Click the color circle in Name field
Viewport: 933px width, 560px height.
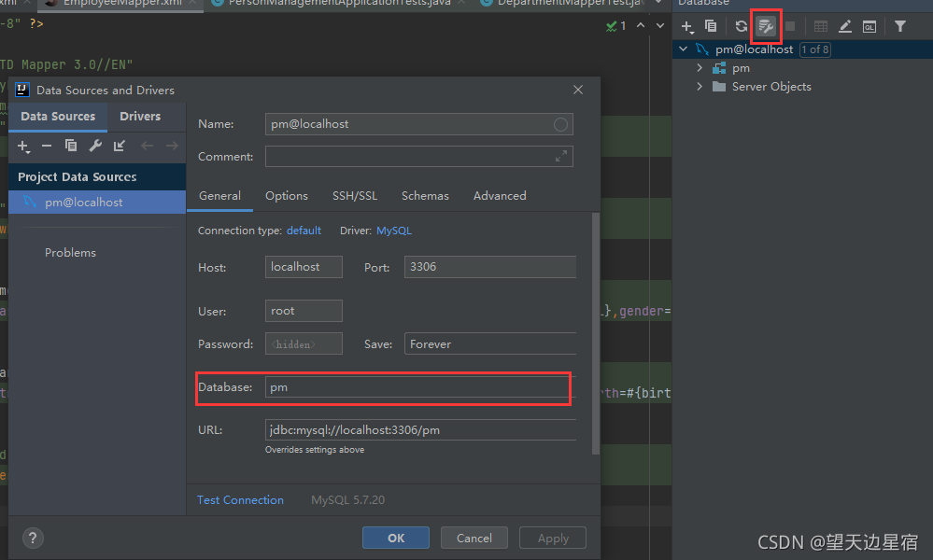click(x=560, y=124)
